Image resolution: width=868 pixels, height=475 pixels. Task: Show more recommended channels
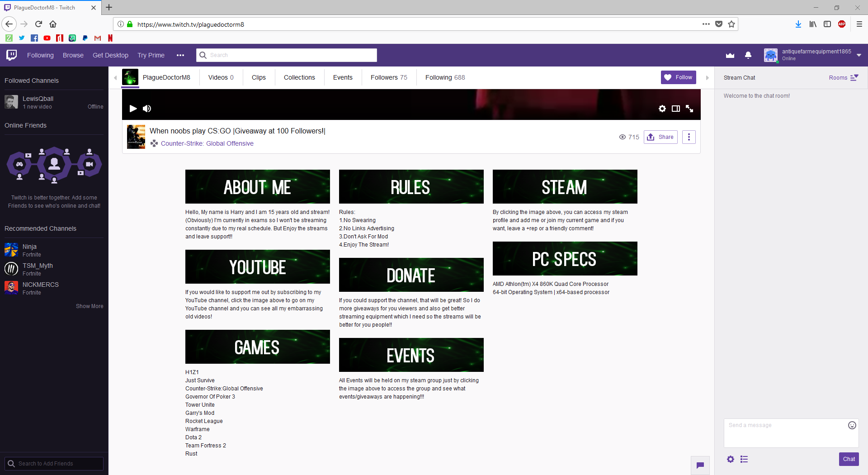[x=90, y=306]
